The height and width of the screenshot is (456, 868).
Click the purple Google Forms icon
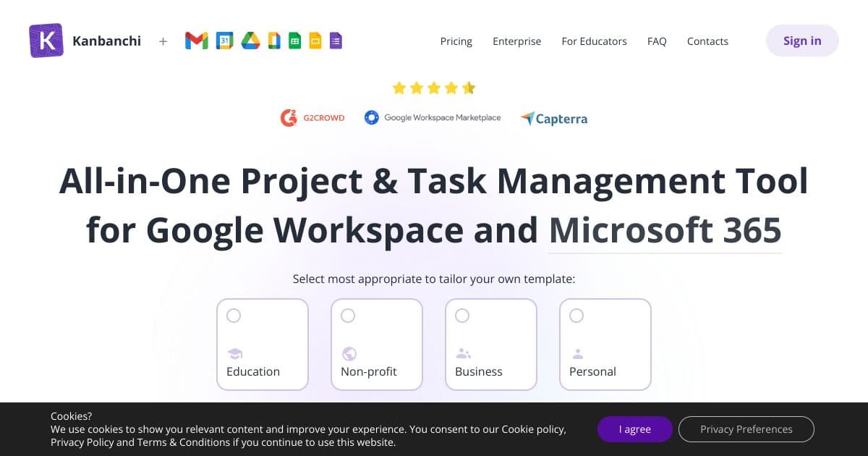coord(336,41)
